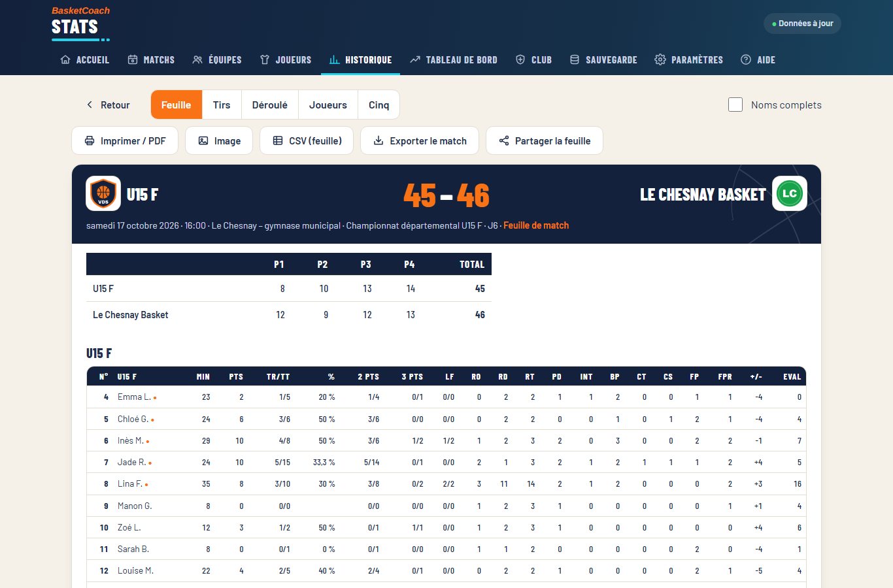Viewport: 893px width, 588px height.
Task: Click the Équipes people icon
Action: point(197,59)
